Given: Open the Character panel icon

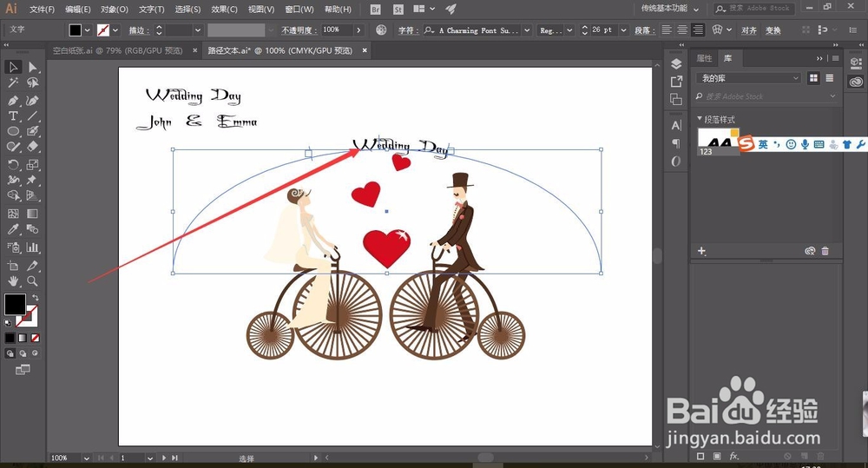Looking at the screenshot, I should coord(676,125).
